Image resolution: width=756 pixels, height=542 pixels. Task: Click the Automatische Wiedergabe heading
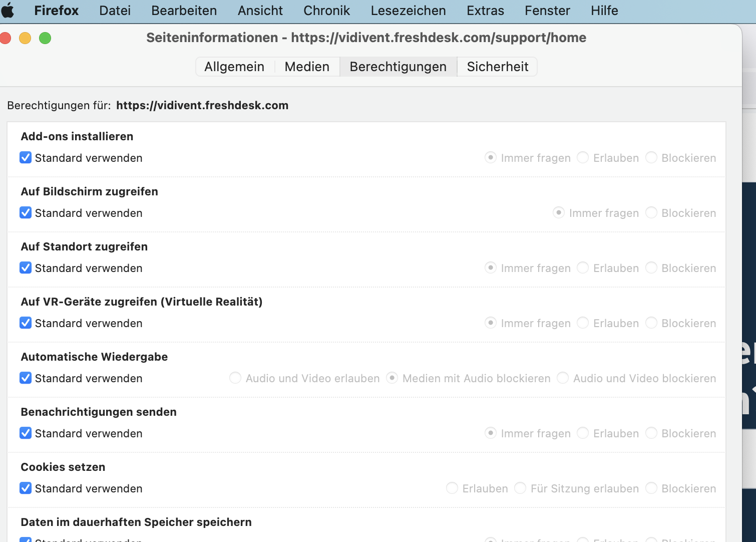[x=94, y=357]
